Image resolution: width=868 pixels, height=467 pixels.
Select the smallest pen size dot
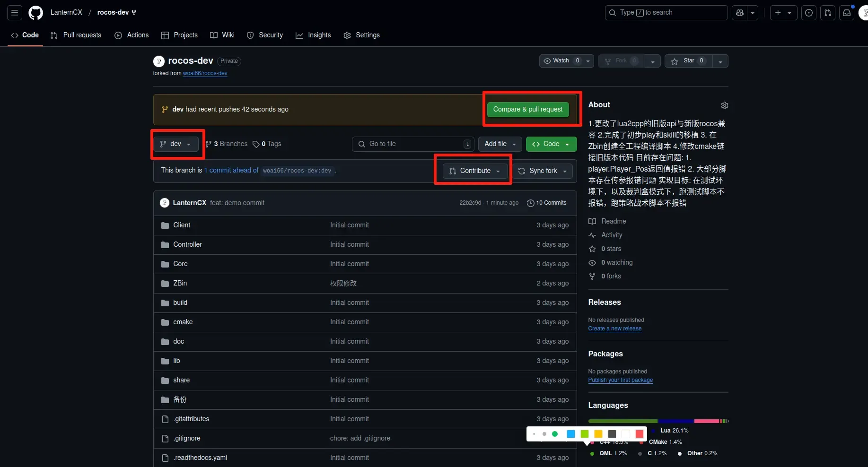(534, 434)
